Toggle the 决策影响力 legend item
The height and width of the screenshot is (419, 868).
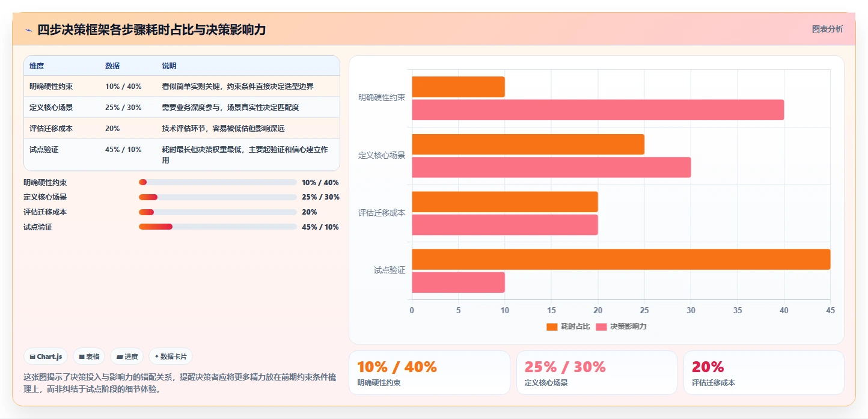click(622, 326)
